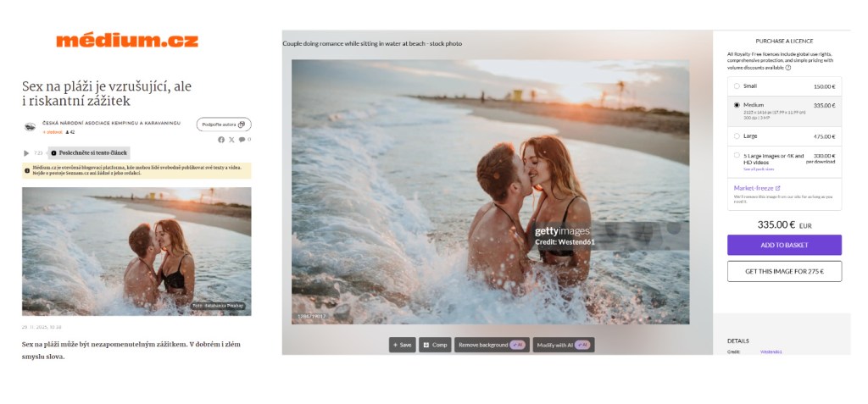
Task: Click the author avatar icon
Action: [x=30, y=127]
